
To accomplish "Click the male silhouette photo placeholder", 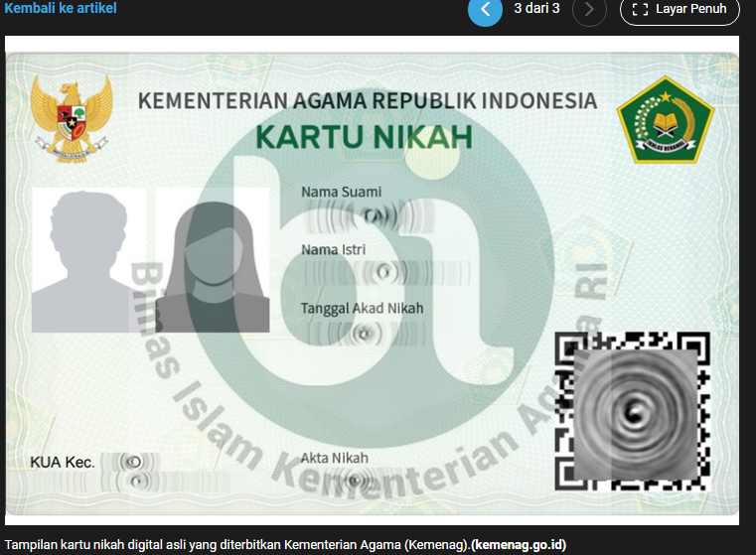I will point(88,260).
